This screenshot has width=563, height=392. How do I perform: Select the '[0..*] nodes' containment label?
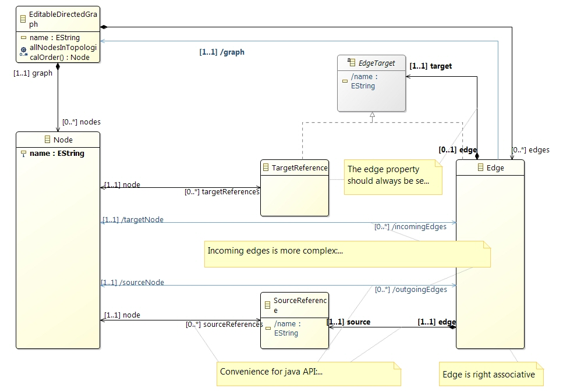[82, 122]
